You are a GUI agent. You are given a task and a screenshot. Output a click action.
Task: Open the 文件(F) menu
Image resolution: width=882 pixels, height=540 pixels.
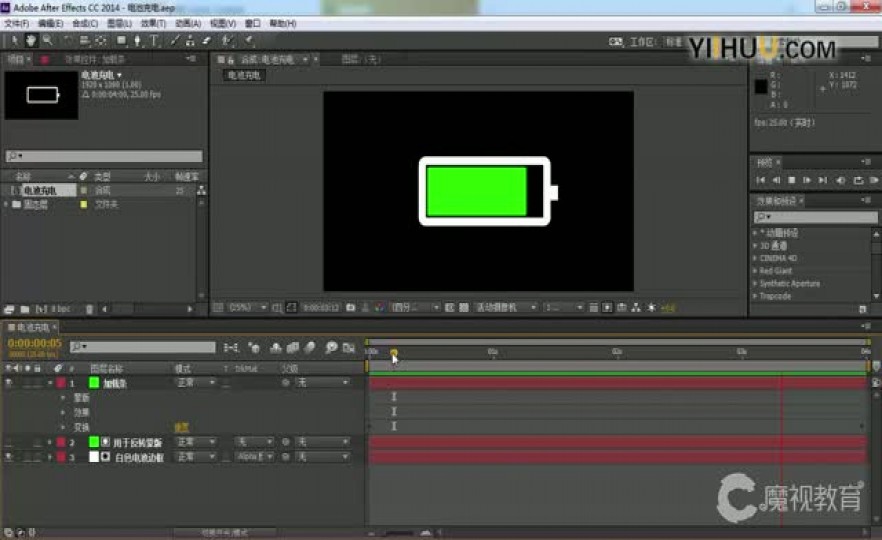pos(16,23)
